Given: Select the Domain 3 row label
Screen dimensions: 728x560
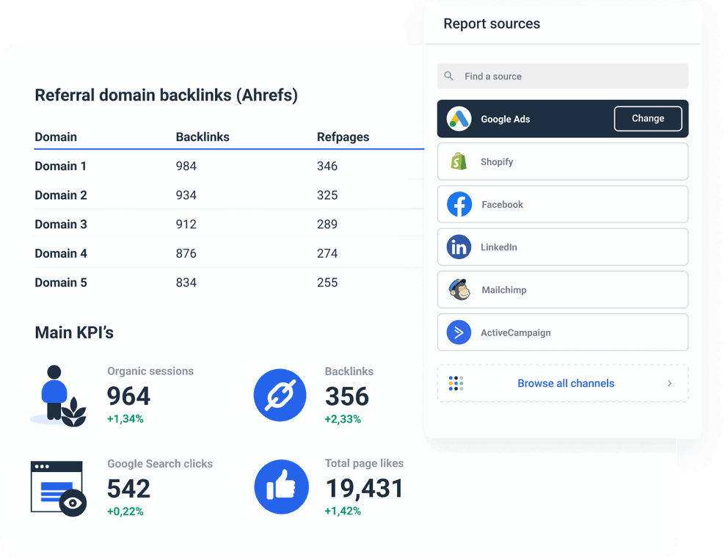Looking at the screenshot, I should (61, 225).
